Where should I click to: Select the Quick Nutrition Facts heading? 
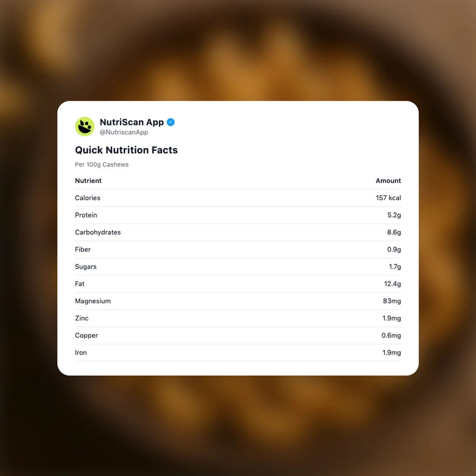pyautogui.click(x=126, y=150)
